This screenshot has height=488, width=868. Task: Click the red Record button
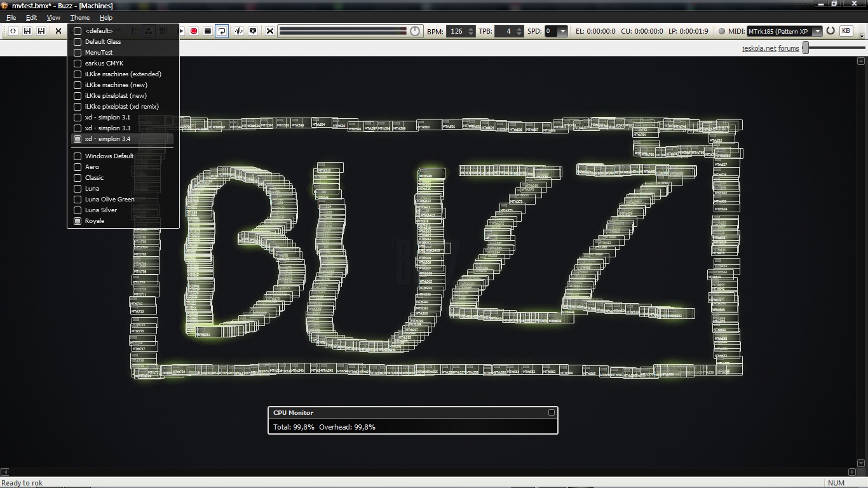pyautogui.click(x=194, y=31)
